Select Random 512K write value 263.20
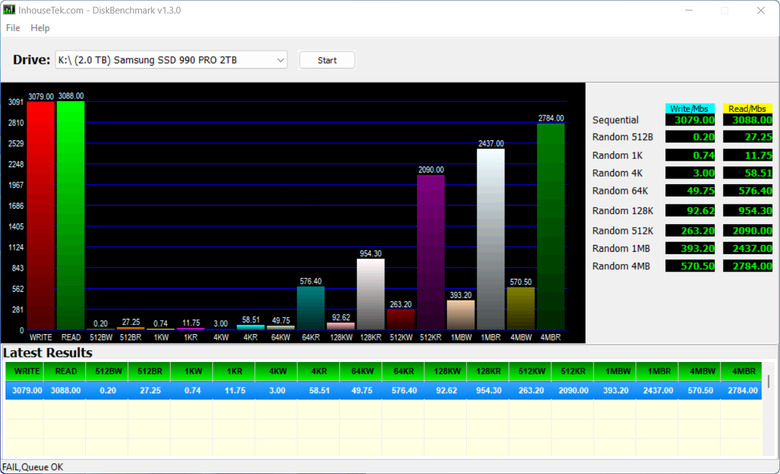Viewport: 780px width, 474px height. click(690, 231)
